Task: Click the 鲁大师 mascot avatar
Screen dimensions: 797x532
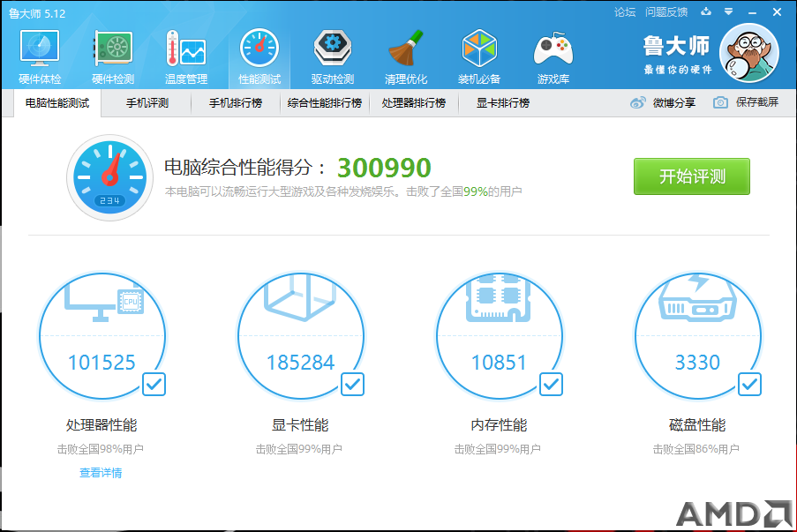Action: [x=749, y=53]
